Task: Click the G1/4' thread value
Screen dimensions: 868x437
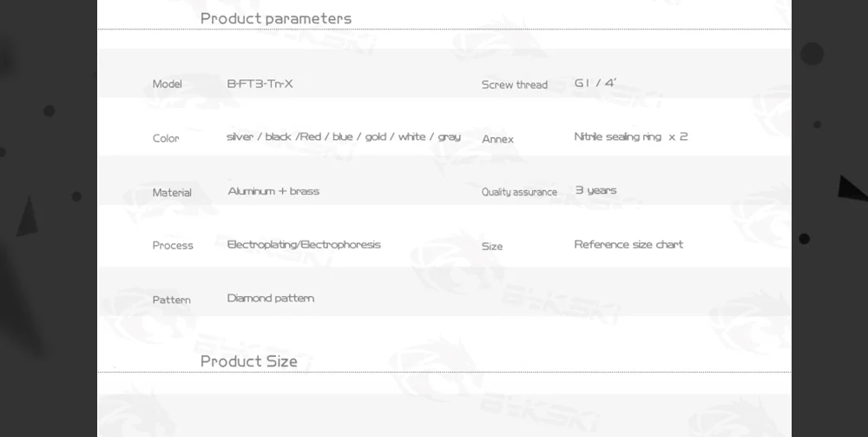Action: (x=595, y=83)
